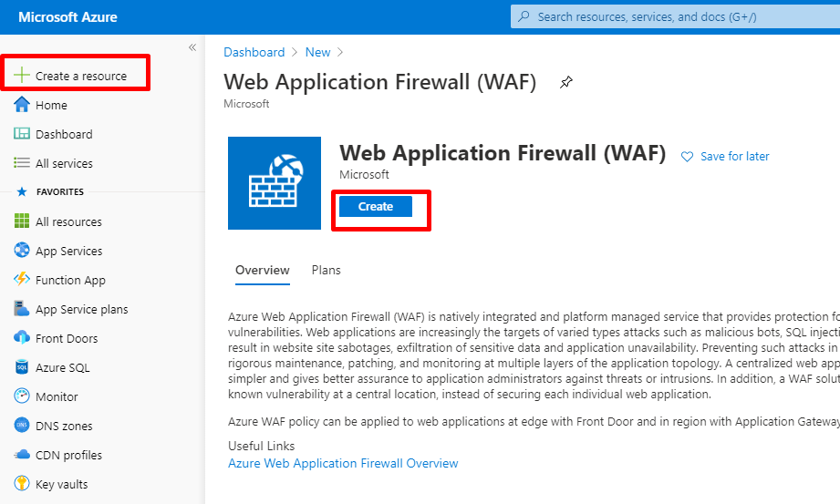
Task: Click the Create a resource plus icon
Action: coord(21,75)
